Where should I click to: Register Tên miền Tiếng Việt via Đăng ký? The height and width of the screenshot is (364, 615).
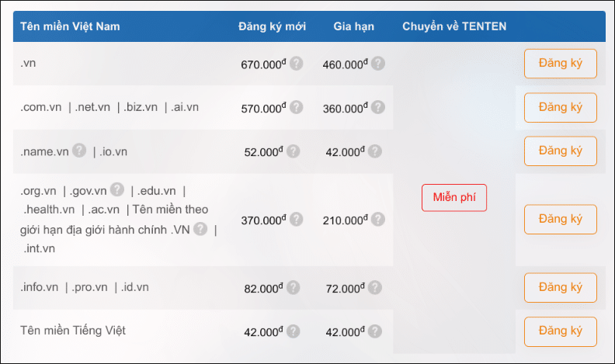561,331
